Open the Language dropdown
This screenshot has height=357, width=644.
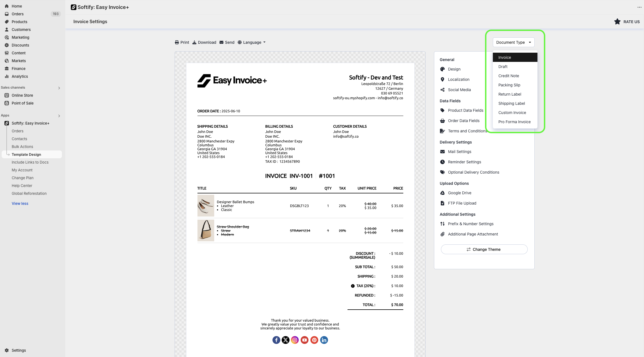252,42
